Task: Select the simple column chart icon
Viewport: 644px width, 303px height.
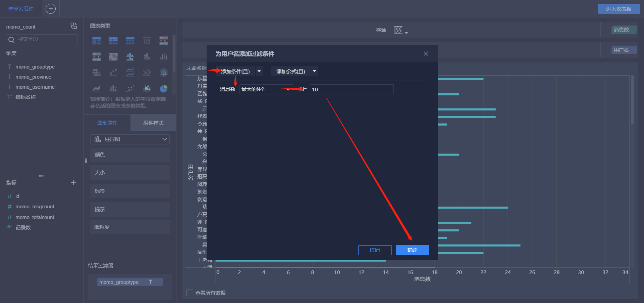Action: (164, 57)
